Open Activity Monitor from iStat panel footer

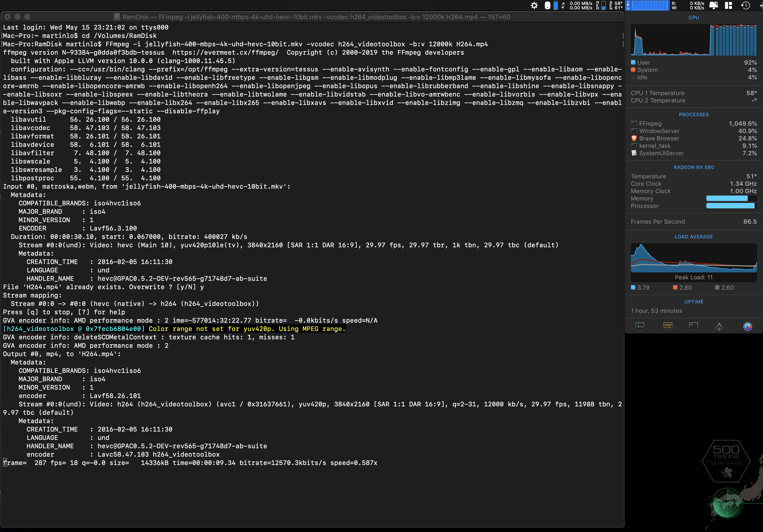point(640,326)
